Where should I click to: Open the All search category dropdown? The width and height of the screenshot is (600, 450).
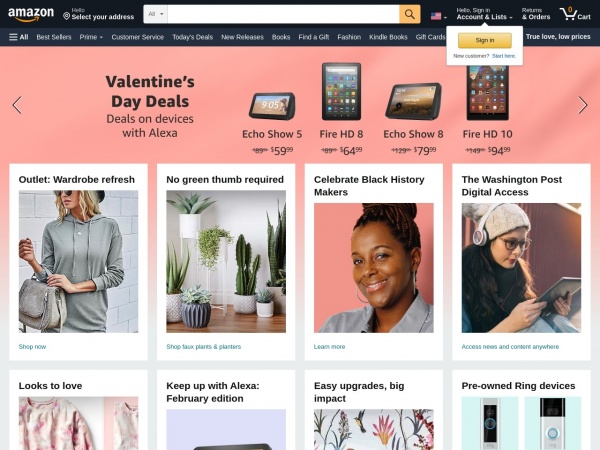pyautogui.click(x=155, y=14)
